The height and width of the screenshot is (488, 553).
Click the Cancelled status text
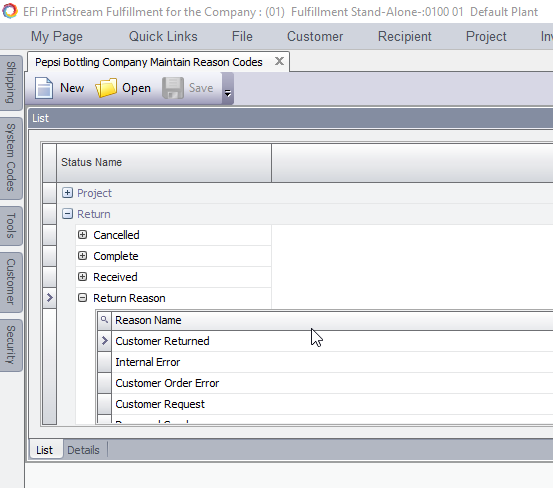tap(116, 235)
